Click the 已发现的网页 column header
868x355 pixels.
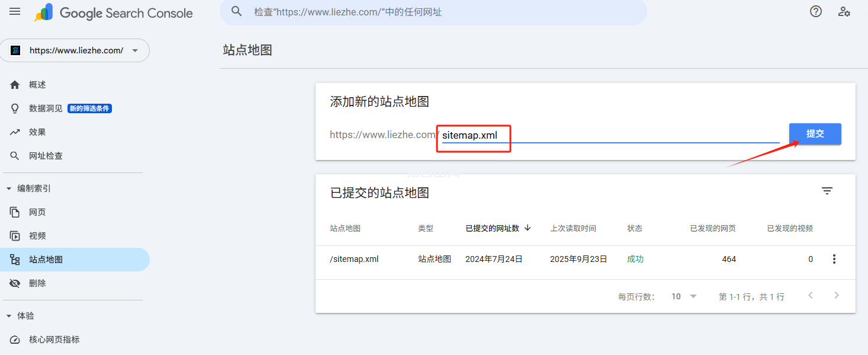pyautogui.click(x=713, y=228)
